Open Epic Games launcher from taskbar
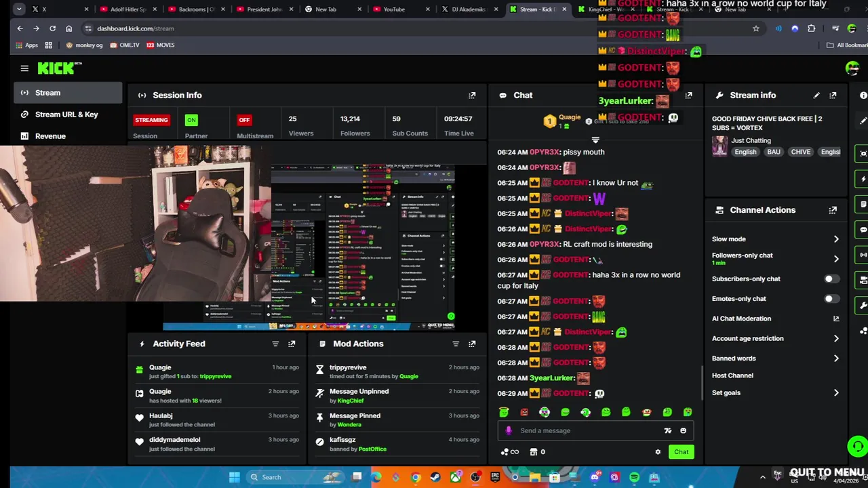The width and height of the screenshot is (868, 488). click(495, 477)
